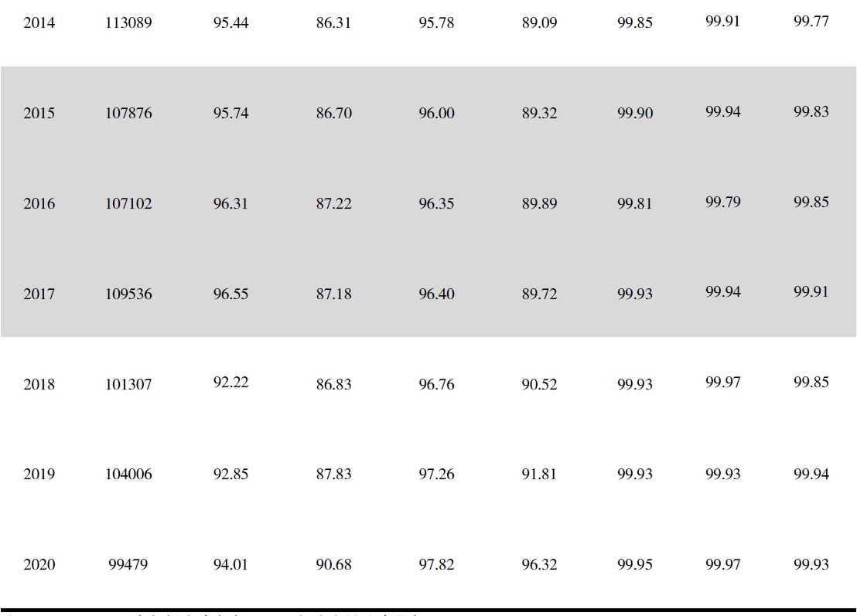857x616 pixels.
Task: Click the 109536 cell
Action: pyautogui.click(x=129, y=294)
